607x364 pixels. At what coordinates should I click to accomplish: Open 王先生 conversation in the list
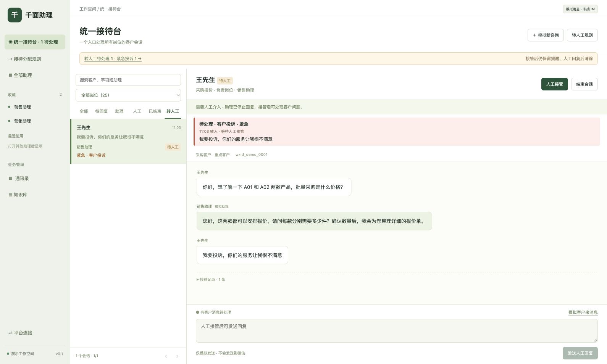coord(128,141)
